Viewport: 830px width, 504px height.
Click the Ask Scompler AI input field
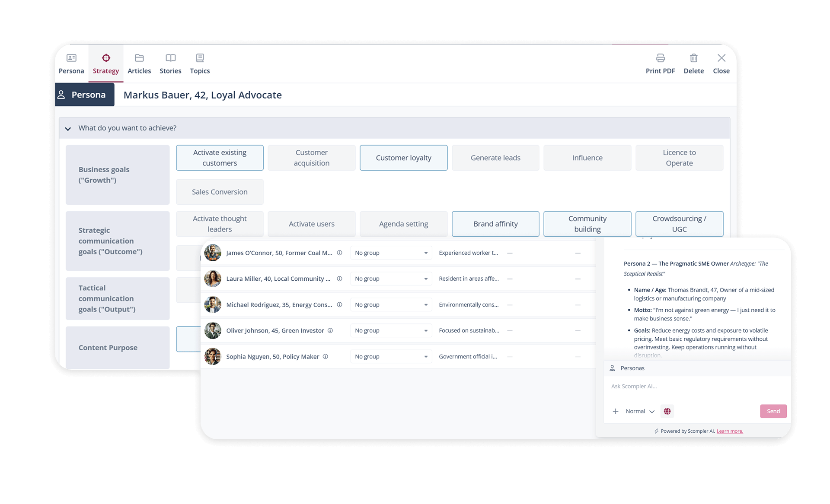click(697, 387)
